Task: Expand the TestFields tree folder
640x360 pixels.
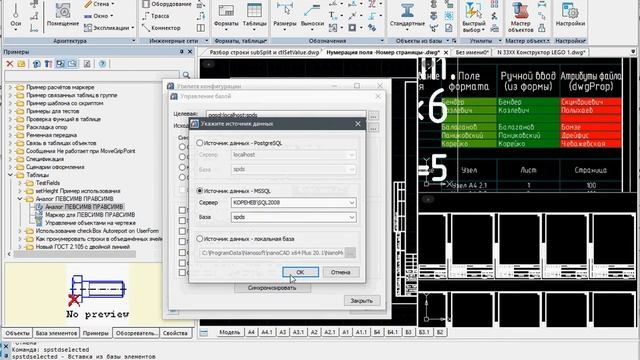Action: [20, 183]
